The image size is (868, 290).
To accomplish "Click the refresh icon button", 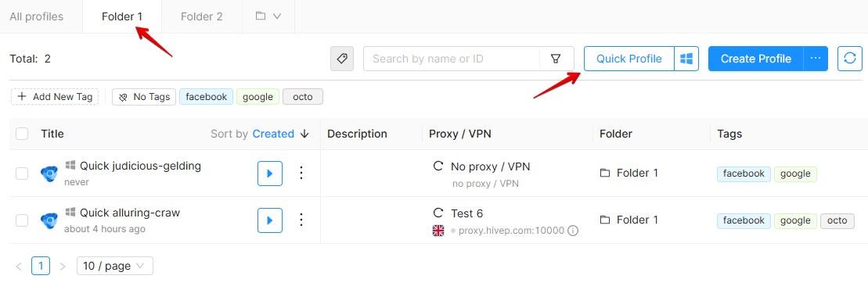I will 850,59.
